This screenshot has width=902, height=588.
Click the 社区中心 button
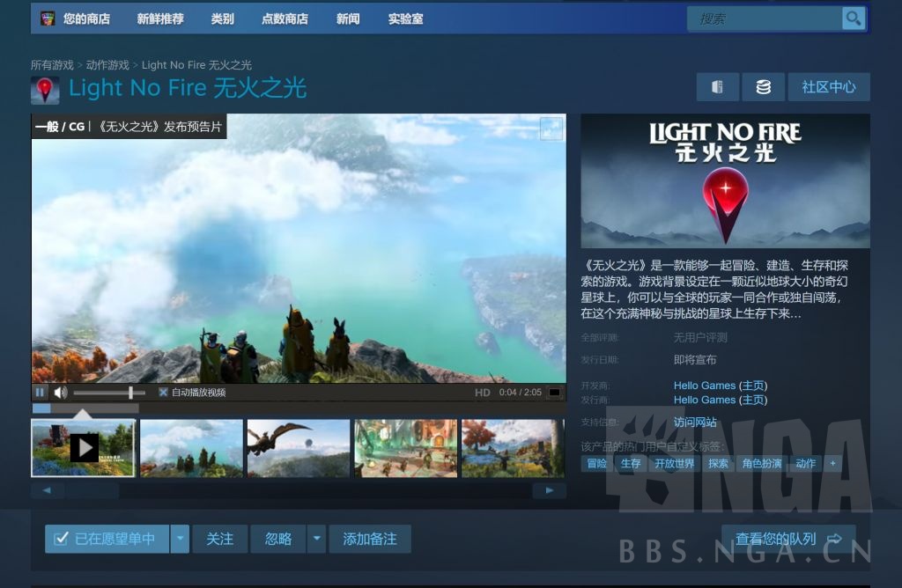[x=829, y=87]
